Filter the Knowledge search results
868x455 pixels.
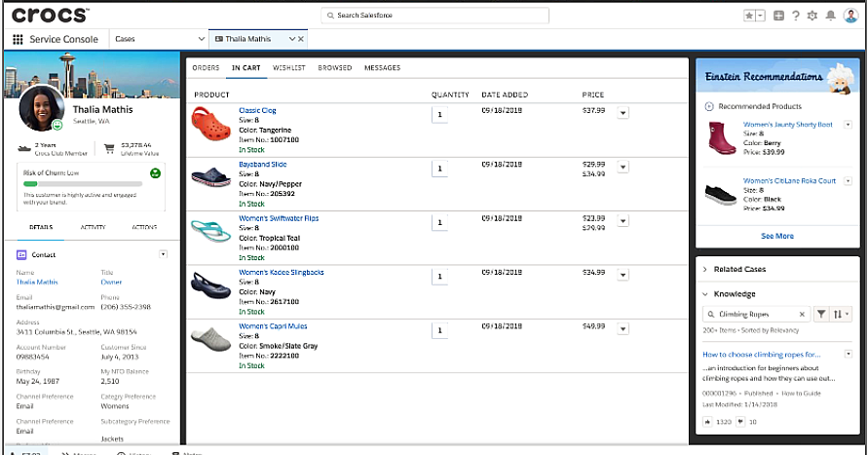click(x=821, y=314)
